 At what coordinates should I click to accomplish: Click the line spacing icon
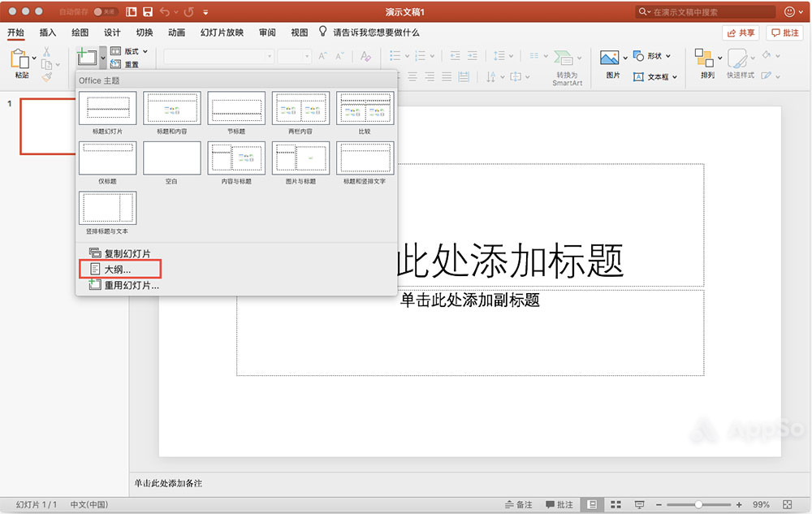click(x=499, y=55)
